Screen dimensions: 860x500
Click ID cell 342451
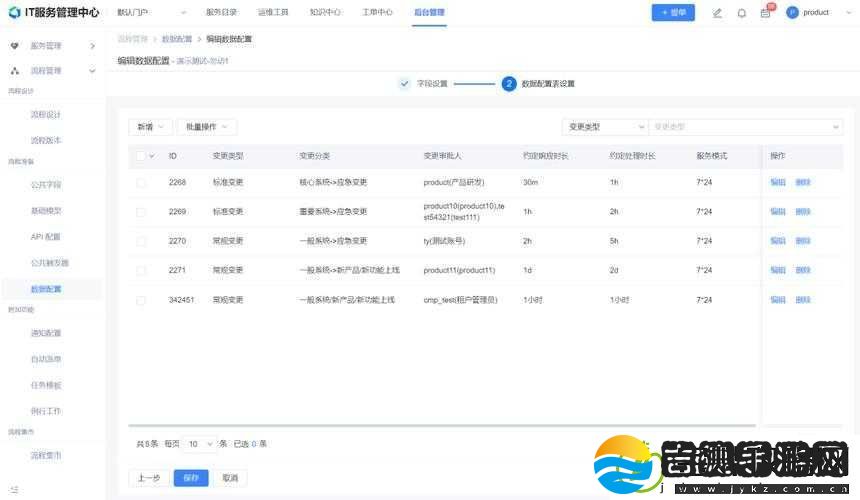pos(181,300)
